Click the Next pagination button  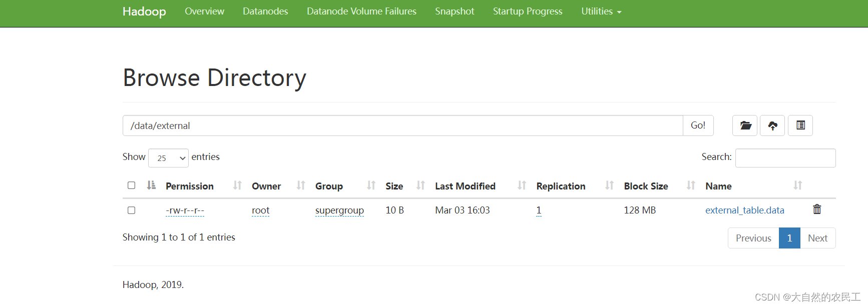tap(817, 238)
